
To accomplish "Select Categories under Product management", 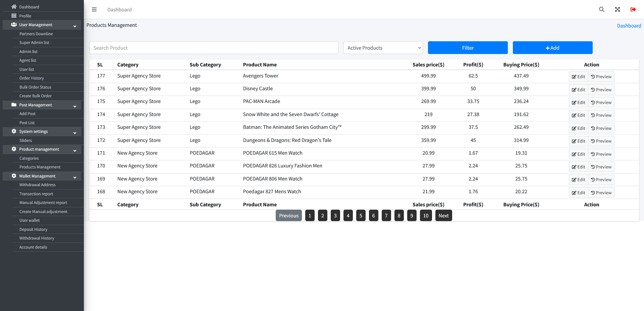I will 29,158.
